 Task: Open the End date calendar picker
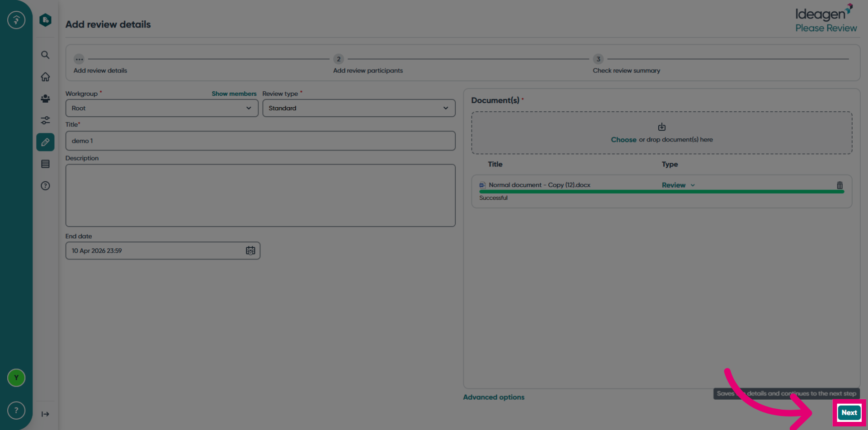[x=250, y=250]
